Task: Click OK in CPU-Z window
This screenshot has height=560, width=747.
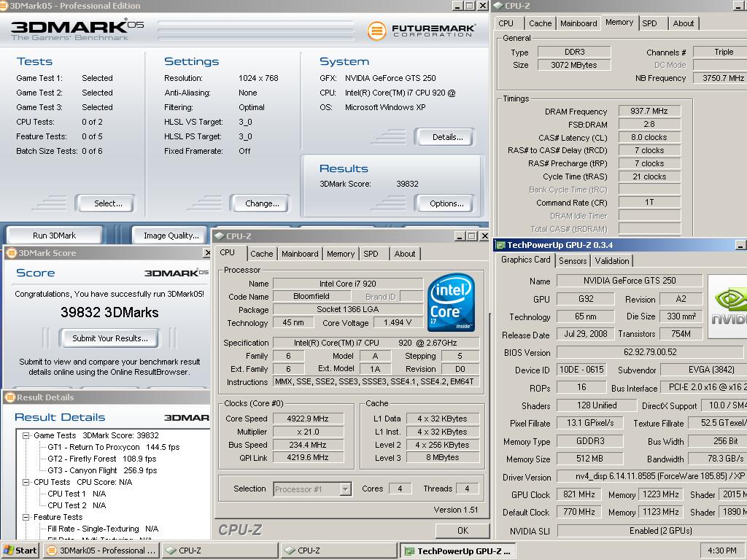Action: pyautogui.click(x=462, y=531)
